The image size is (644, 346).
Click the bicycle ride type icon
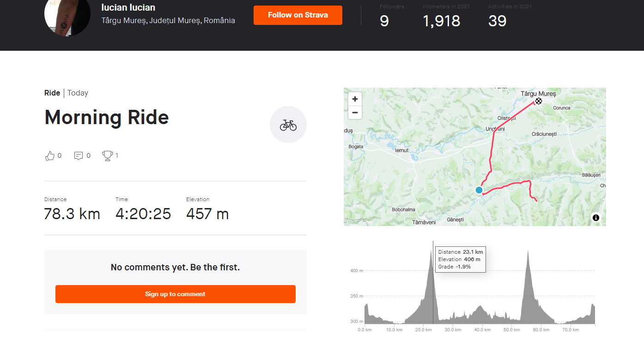pyautogui.click(x=288, y=125)
